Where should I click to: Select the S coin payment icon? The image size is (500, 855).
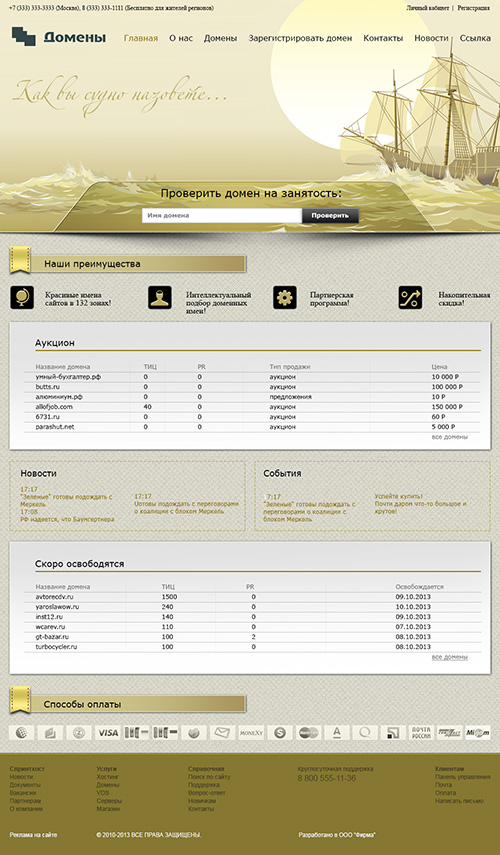(x=280, y=732)
